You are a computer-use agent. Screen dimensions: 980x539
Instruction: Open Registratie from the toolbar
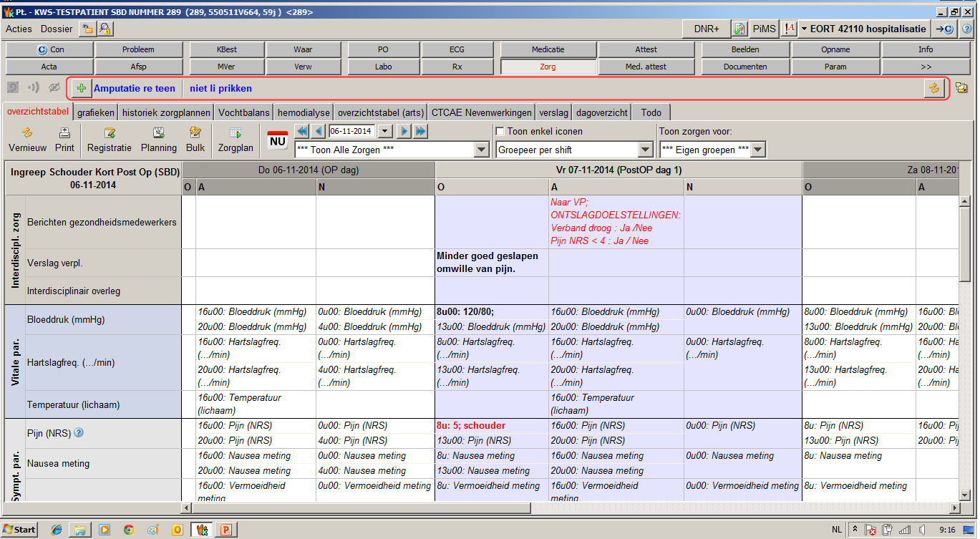110,139
